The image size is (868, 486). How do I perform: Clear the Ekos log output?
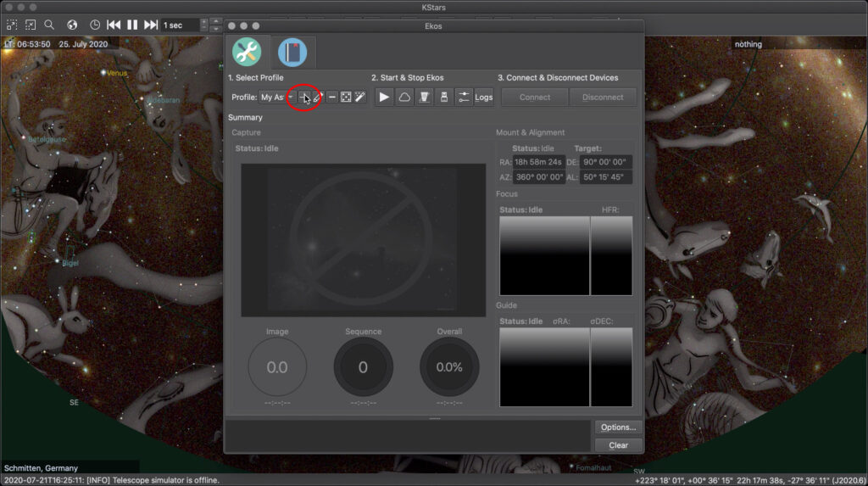tap(618, 445)
